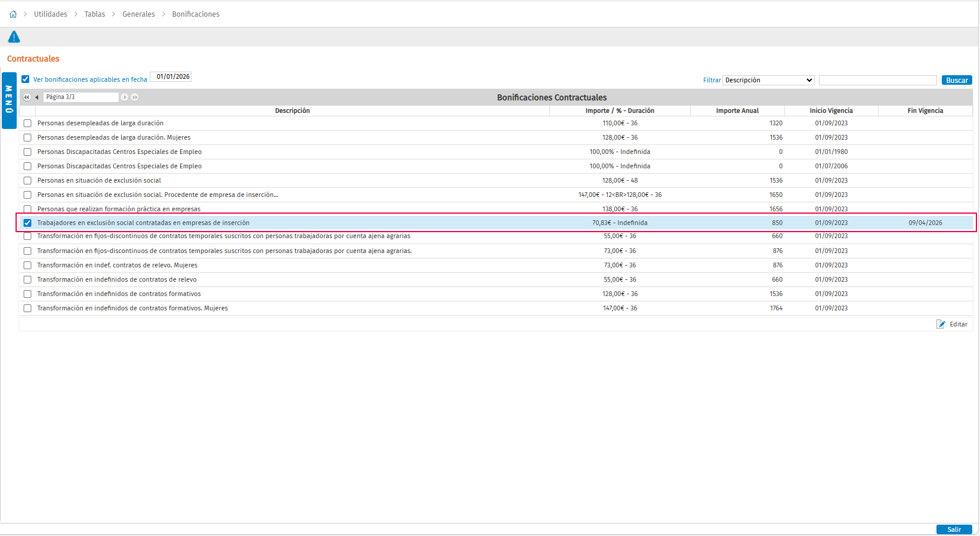This screenshot has height=536, width=980.
Task: Uncheck 'Trabajadores en exclusión social contratadas' row
Action: tap(27, 223)
